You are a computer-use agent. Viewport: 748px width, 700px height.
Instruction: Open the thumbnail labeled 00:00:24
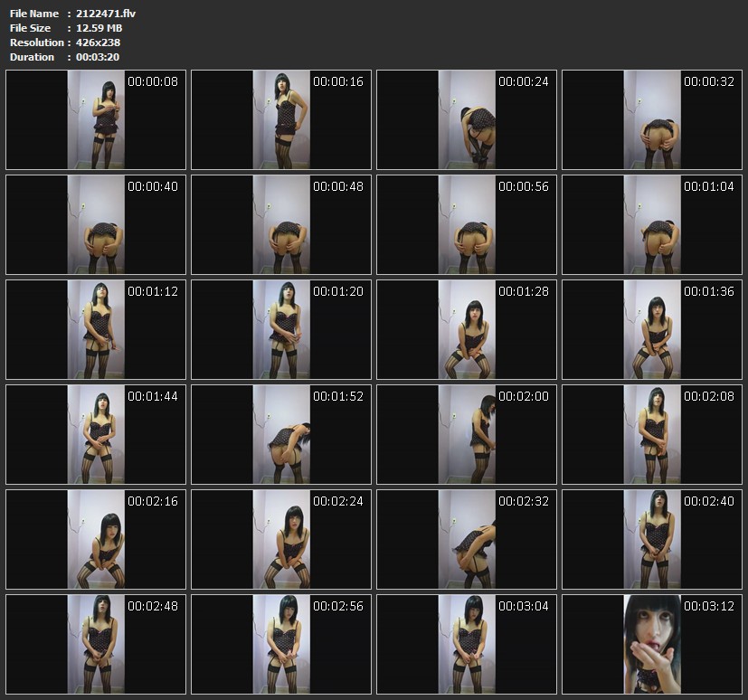click(467, 120)
